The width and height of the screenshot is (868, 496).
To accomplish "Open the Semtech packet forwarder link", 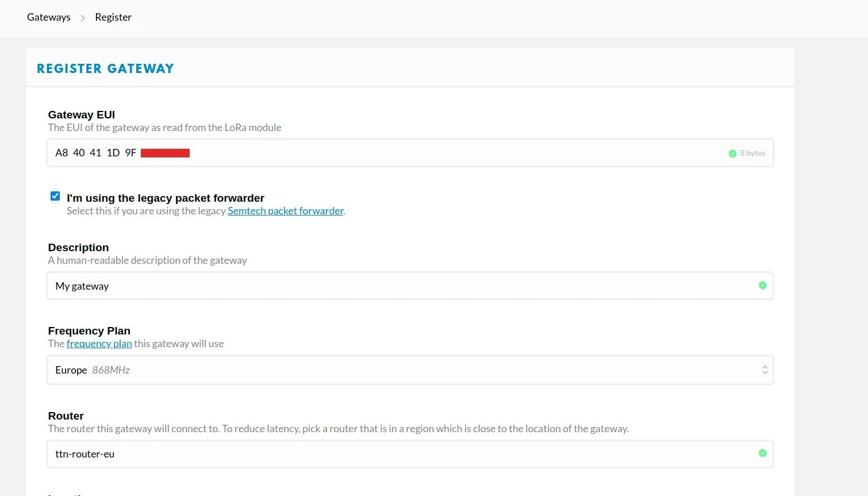I will tap(286, 211).
